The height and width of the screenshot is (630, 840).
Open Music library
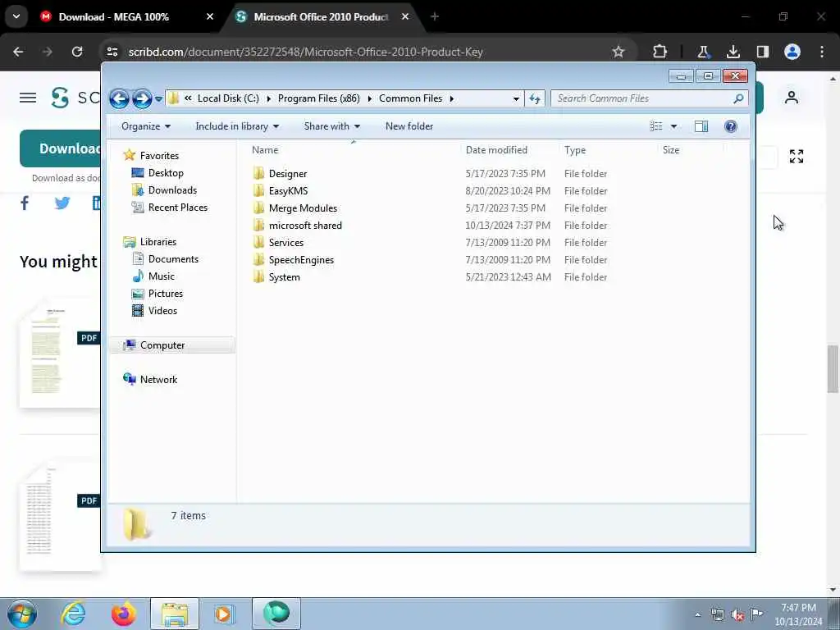coord(162,276)
